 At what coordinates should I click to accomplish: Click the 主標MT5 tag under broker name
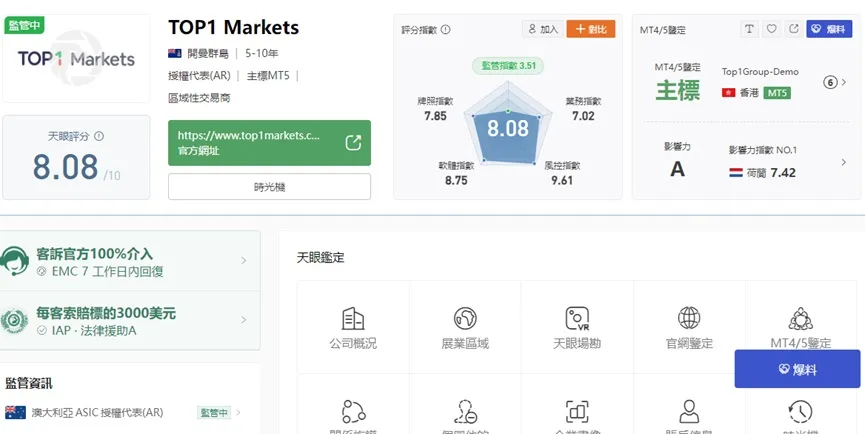tap(268, 76)
